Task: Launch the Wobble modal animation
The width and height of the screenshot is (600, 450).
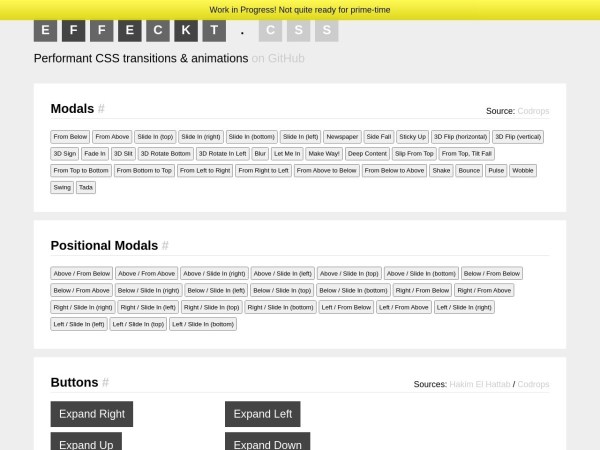Action: (523, 170)
